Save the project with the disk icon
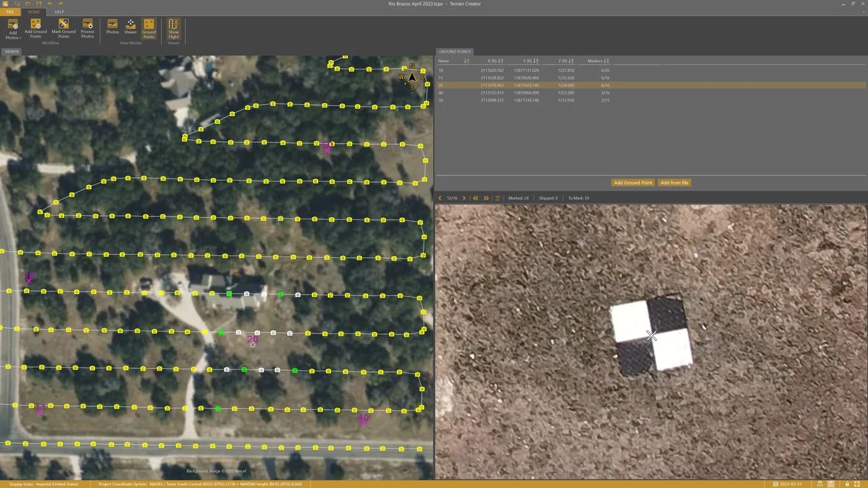This screenshot has width=868, height=488. tap(38, 4)
